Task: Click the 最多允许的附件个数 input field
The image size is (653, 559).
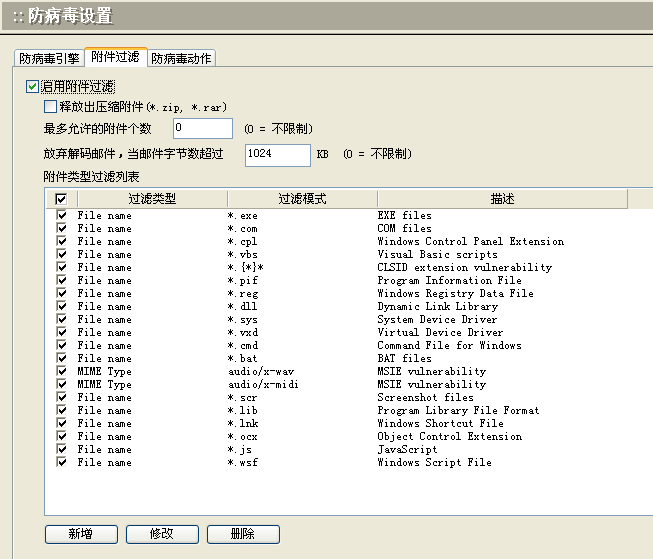Action: tap(203, 128)
